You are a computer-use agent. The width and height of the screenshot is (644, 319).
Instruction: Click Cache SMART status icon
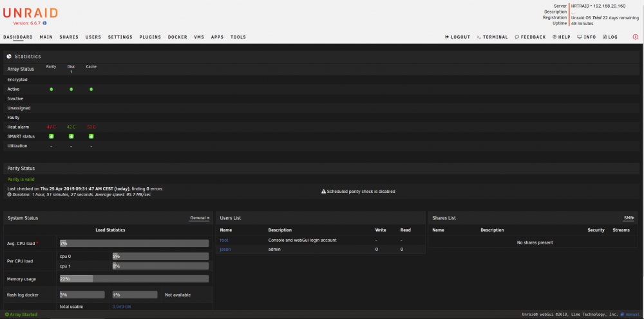pyautogui.click(x=91, y=136)
